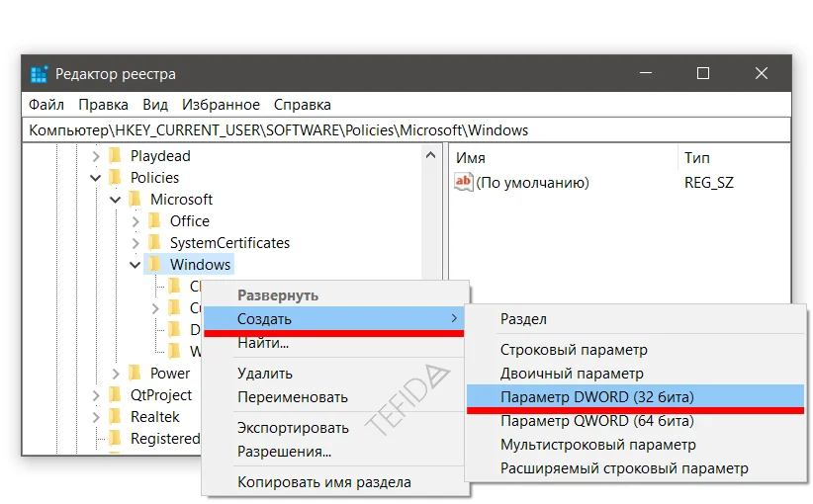
Task: Expand the QtProject tree node
Action: pyautogui.click(x=95, y=395)
